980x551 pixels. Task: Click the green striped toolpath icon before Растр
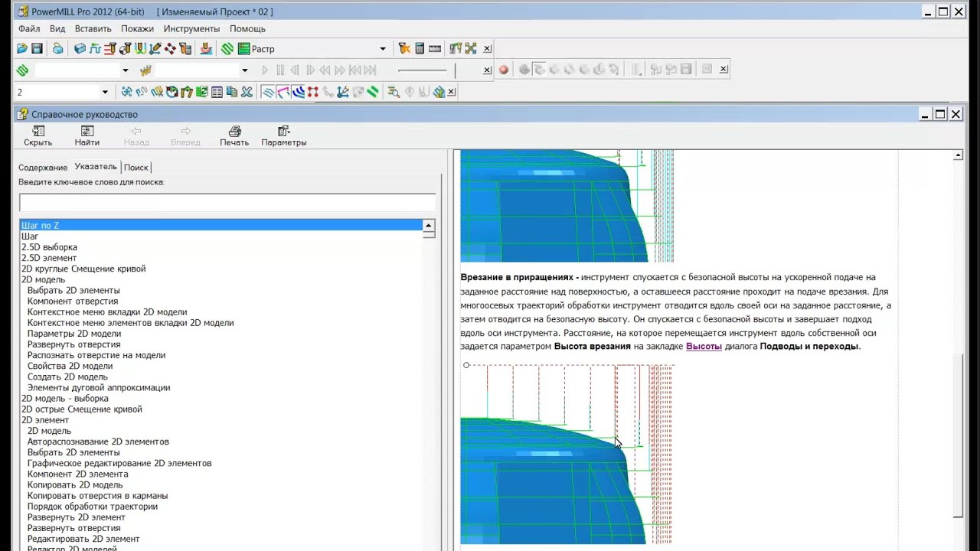pos(227,48)
